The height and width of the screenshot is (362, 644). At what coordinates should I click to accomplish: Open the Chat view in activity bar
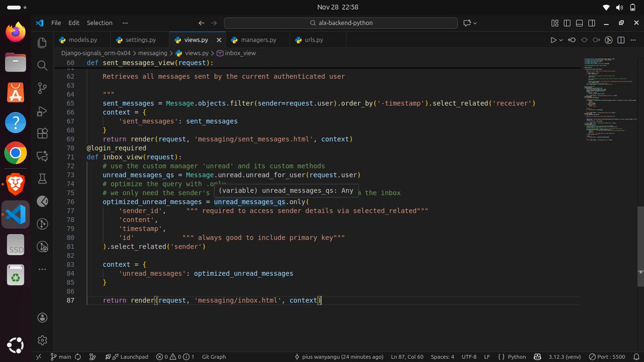42,156
